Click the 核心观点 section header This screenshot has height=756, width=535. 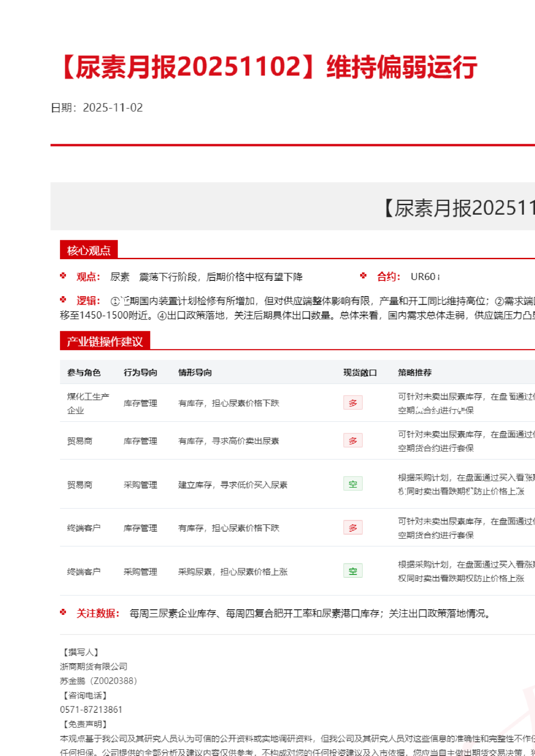point(89,250)
